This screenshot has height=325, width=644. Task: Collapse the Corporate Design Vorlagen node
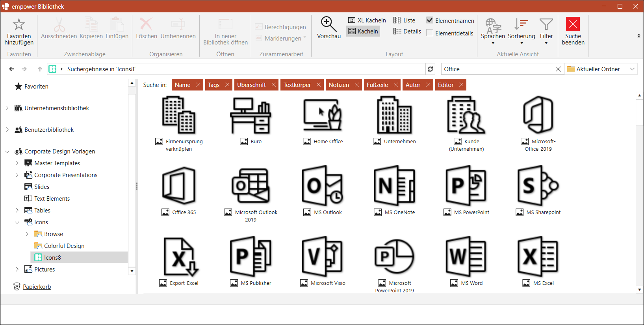click(x=7, y=151)
